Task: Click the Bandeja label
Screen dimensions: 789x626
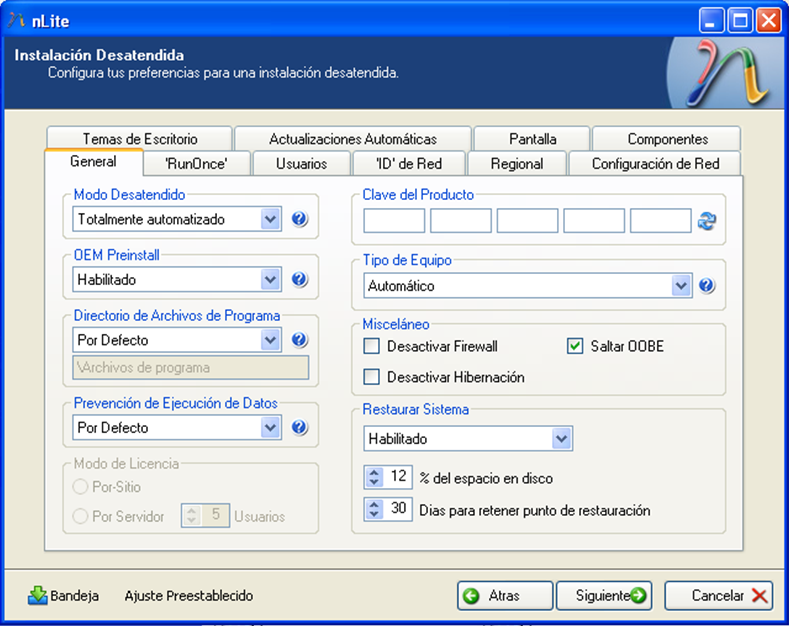Action: [x=74, y=596]
